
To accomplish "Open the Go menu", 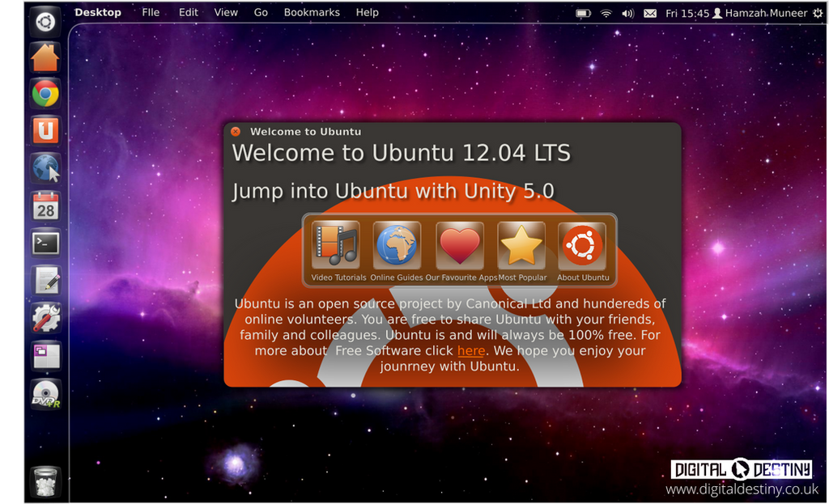I will pyautogui.click(x=261, y=12).
